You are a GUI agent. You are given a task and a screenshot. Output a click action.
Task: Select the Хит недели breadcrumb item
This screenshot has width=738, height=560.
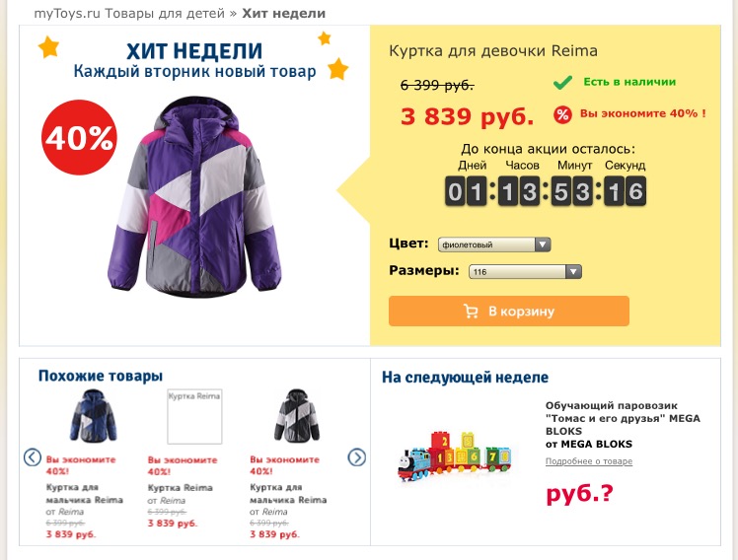[284, 13]
